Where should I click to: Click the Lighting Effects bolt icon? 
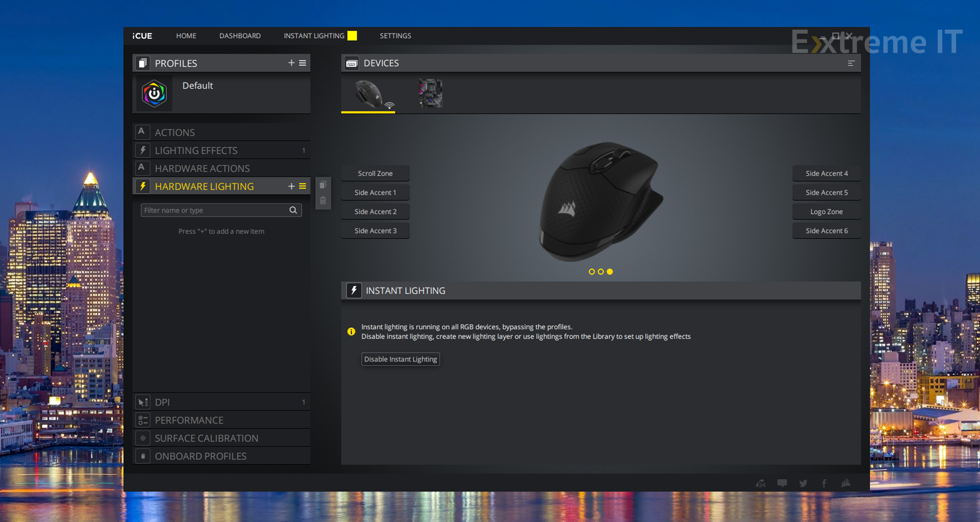tap(142, 150)
